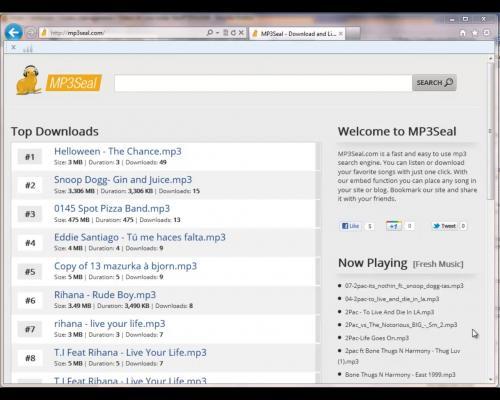The image size is (500, 400).
Task: Play 04-2pac-to_live_and_die_in_la.mp3
Action: coord(392,299)
